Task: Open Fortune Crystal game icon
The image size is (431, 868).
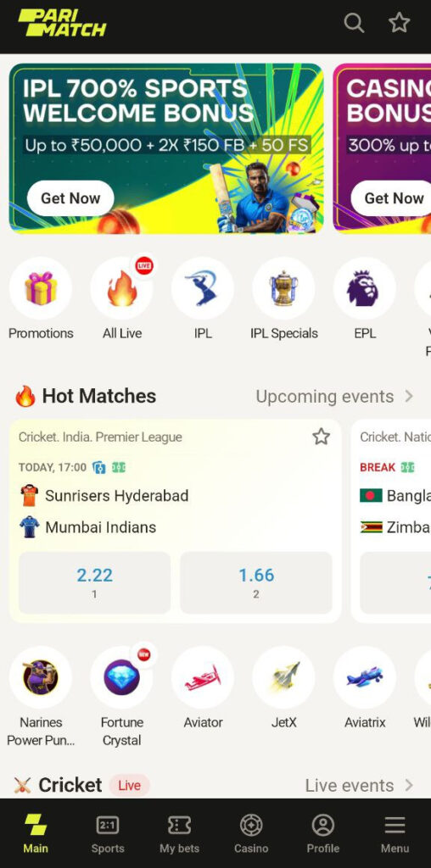Action: click(x=122, y=677)
